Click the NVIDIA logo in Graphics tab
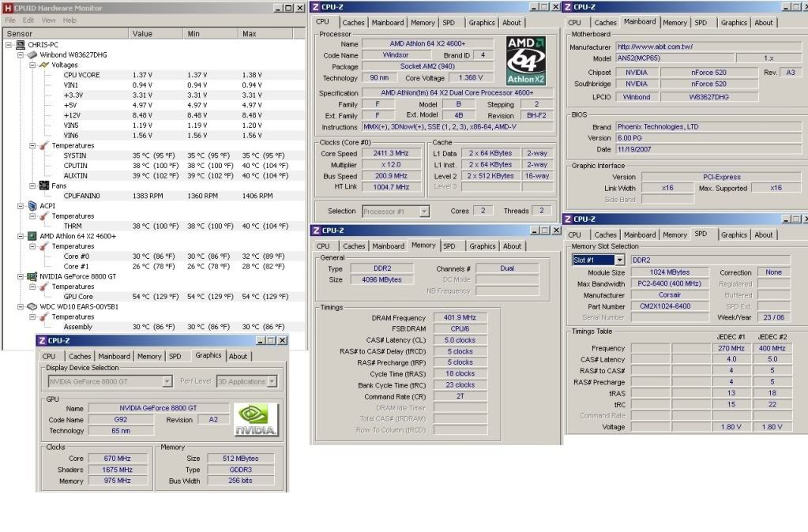 (256, 420)
